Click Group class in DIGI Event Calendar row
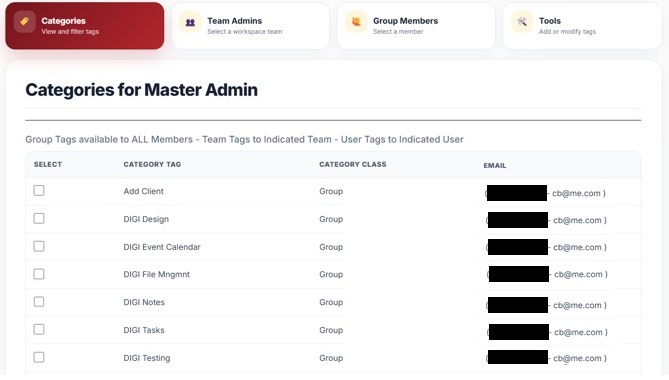The height and width of the screenshot is (380, 669). tap(331, 247)
